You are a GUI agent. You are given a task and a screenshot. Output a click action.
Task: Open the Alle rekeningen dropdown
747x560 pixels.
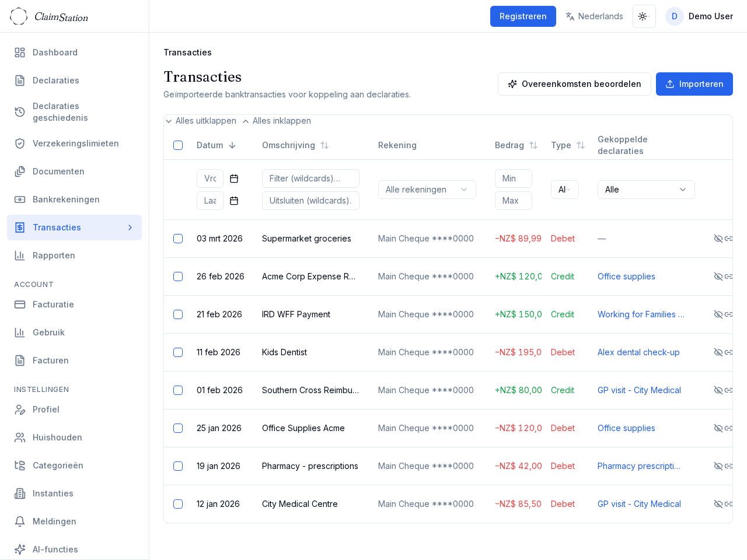[x=427, y=190]
